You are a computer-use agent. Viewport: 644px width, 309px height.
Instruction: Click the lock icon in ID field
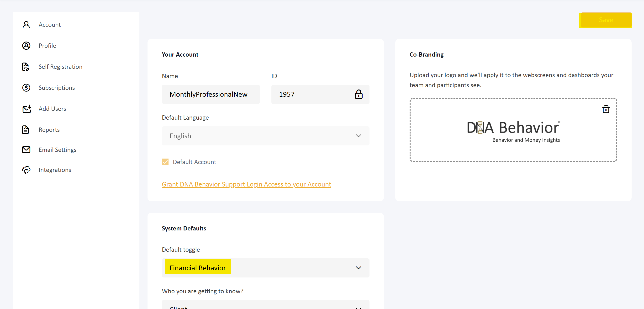(x=359, y=94)
